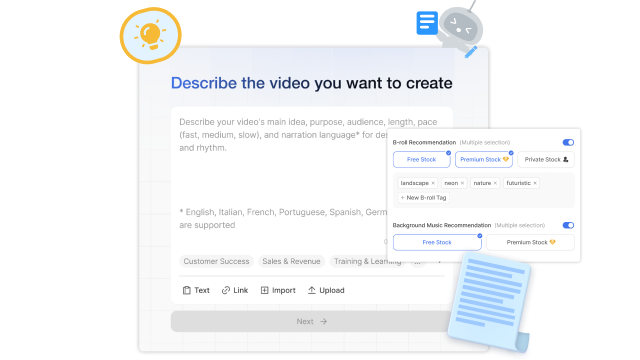Click the person icon on Private Stock
This screenshot has height=360, width=640.
pyautogui.click(x=566, y=160)
